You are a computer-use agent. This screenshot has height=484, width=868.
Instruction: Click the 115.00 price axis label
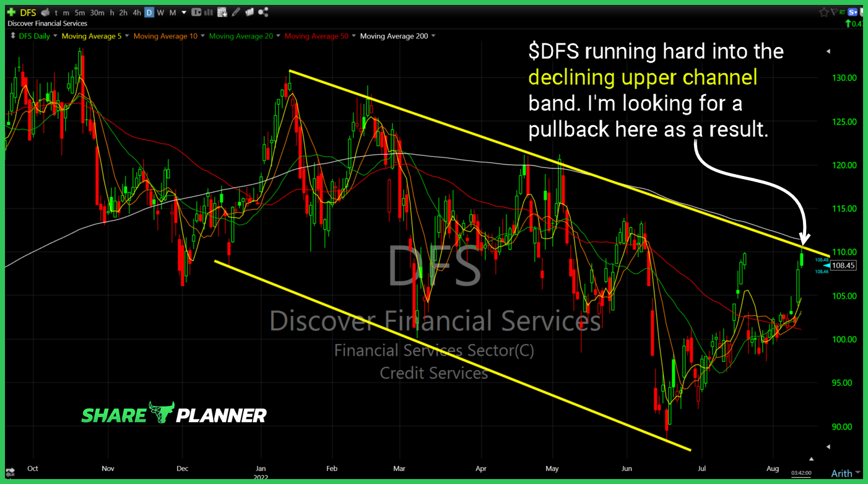(x=844, y=209)
